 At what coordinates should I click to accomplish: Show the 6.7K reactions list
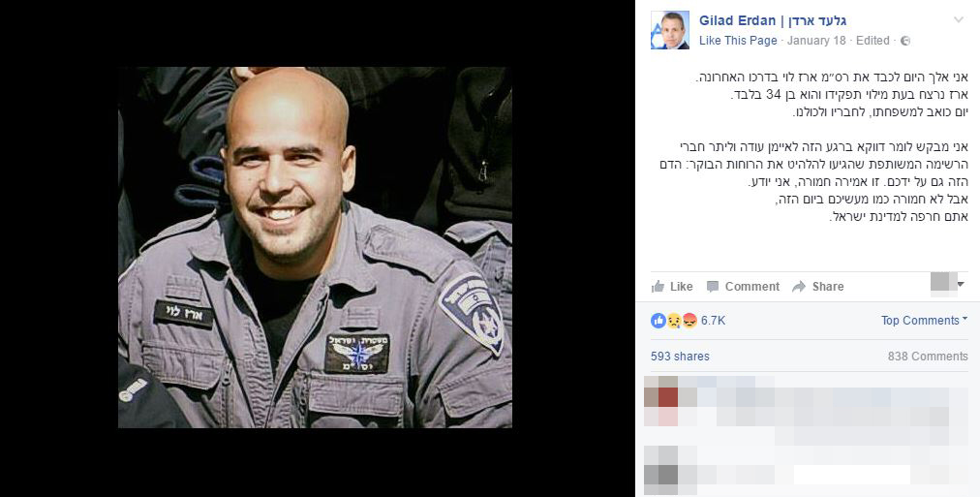pos(713,321)
